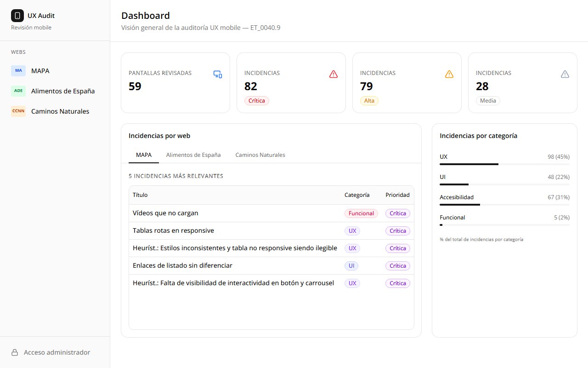Switch to the Alimentos de España tab

[x=193, y=155]
